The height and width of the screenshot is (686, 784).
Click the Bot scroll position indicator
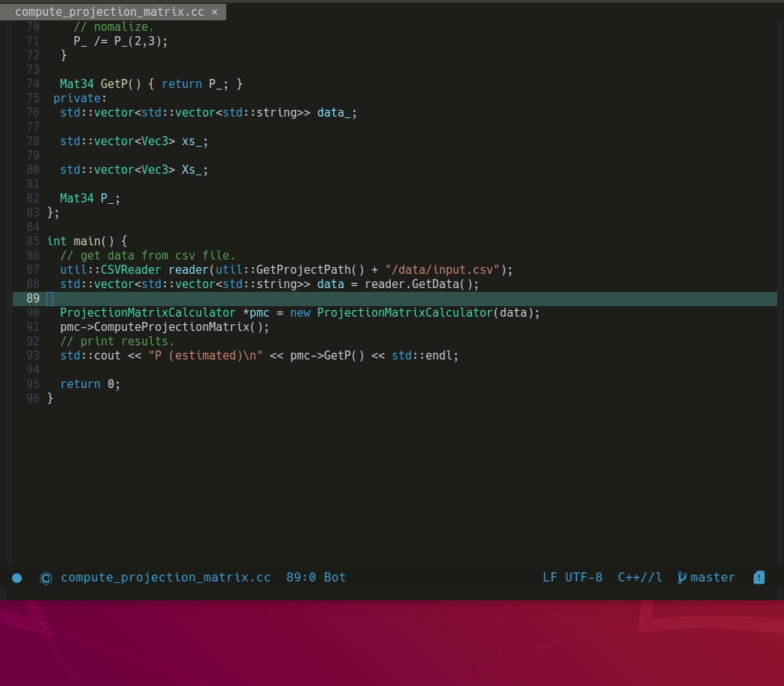coord(334,578)
